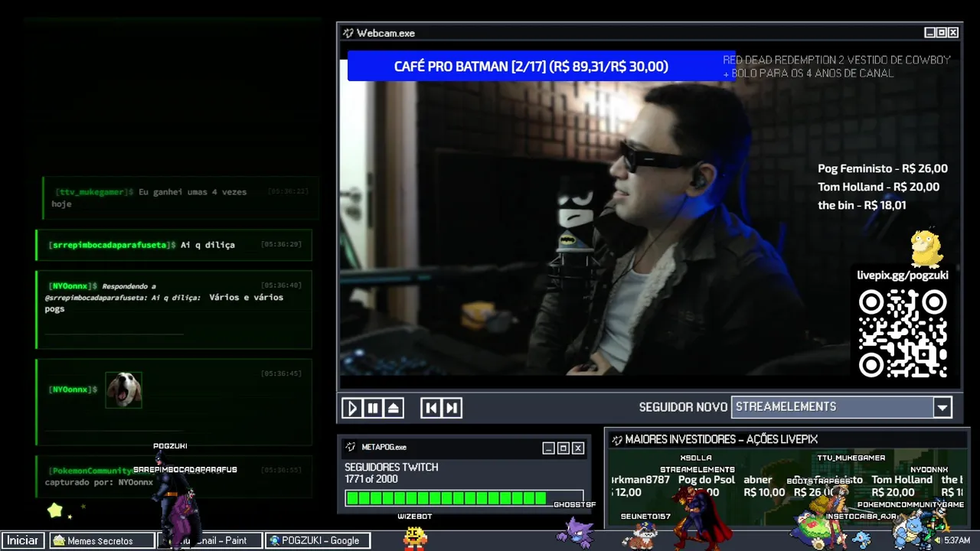This screenshot has width=980, height=551.
Task: Click the LivePix QR code
Action: pyautogui.click(x=903, y=334)
